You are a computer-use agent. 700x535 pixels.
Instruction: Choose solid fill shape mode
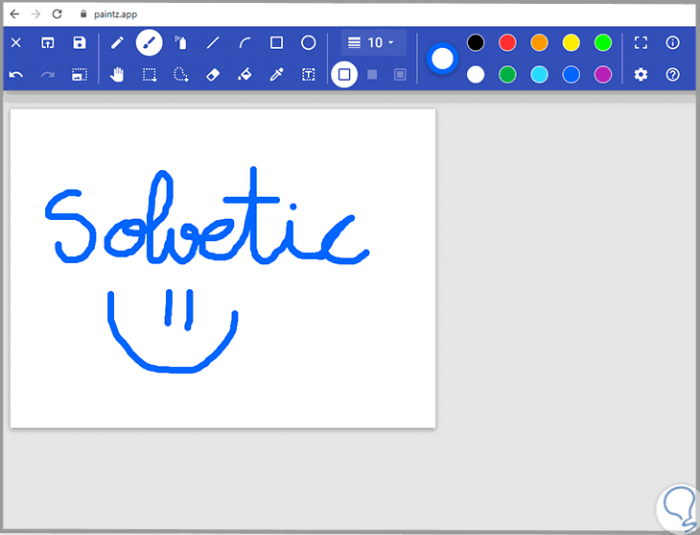(372, 75)
